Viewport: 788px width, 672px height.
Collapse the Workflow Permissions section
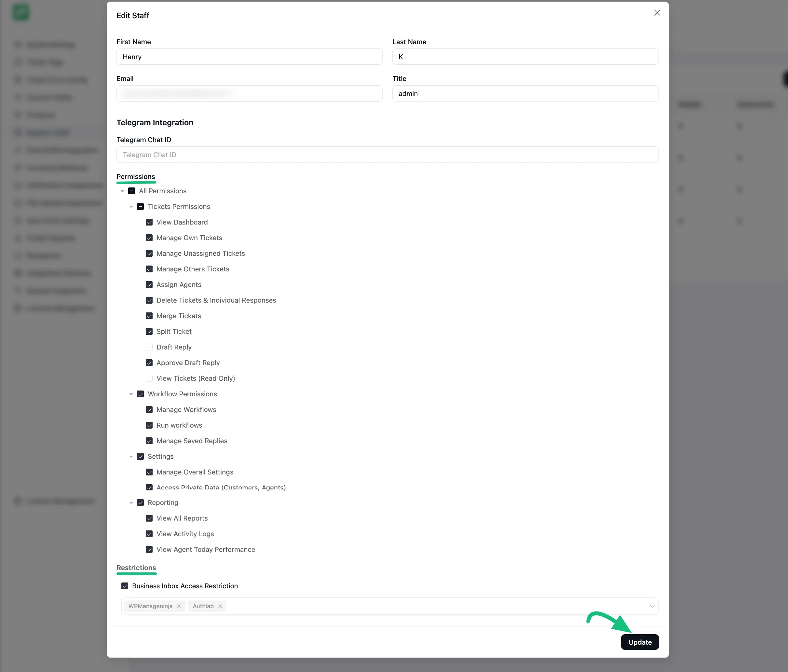[x=131, y=394]
